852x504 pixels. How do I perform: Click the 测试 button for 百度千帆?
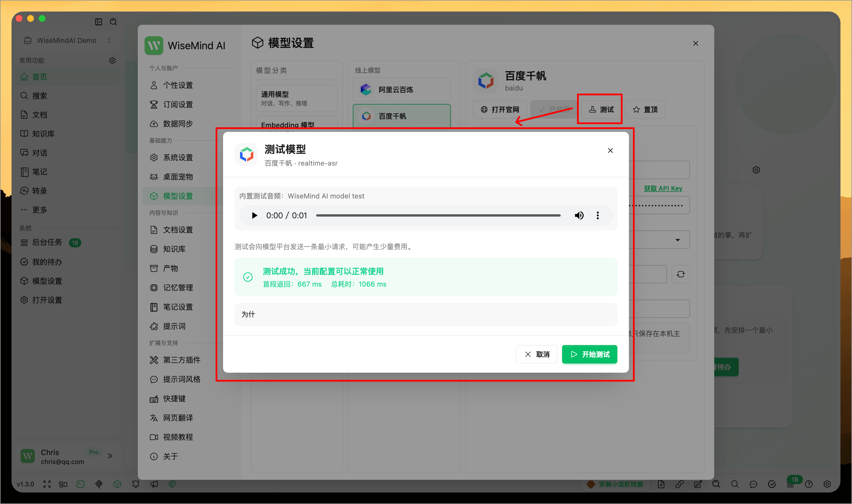[601, 109]
